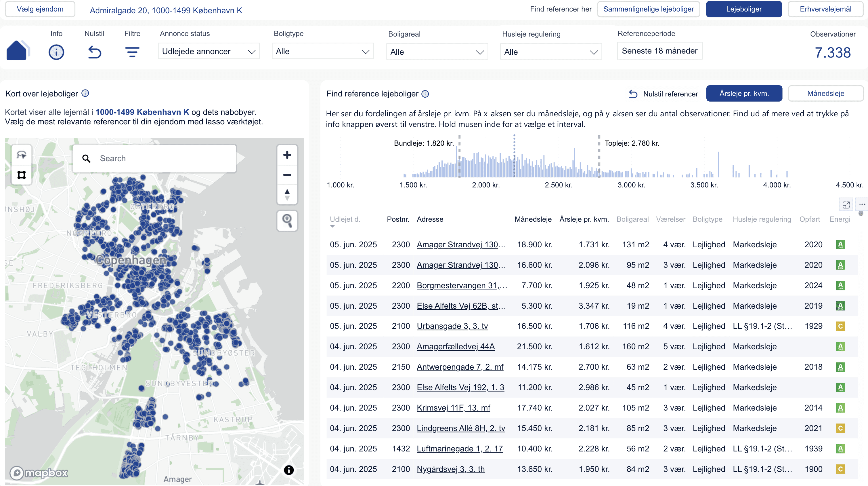
Task: Switch to Sammenlignelige lejeboliger tab
Action: click(648, 9)
